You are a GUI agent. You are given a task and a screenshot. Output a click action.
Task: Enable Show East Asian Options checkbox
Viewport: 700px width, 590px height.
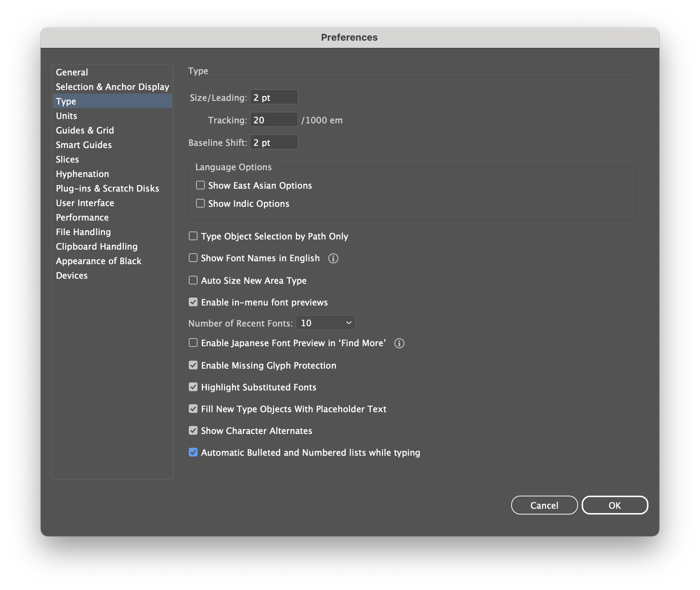point(200,185)
